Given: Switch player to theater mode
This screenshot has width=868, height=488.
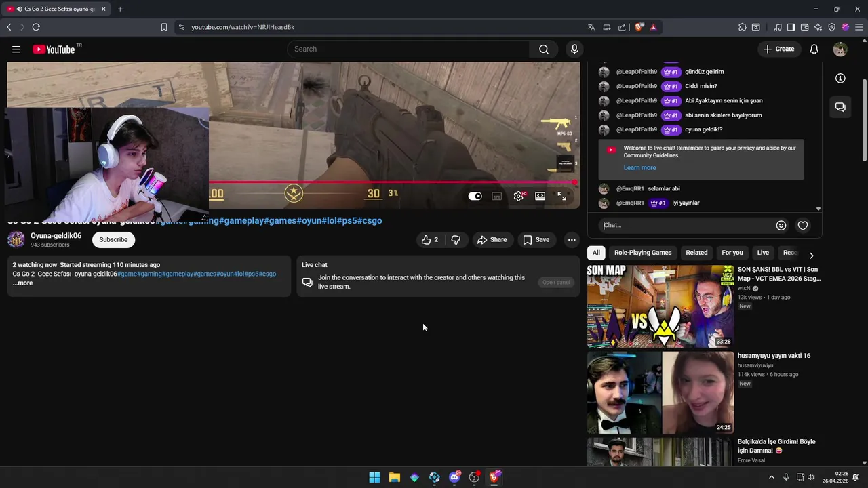Looking at the screenshot, I should [x=540, y=196].
